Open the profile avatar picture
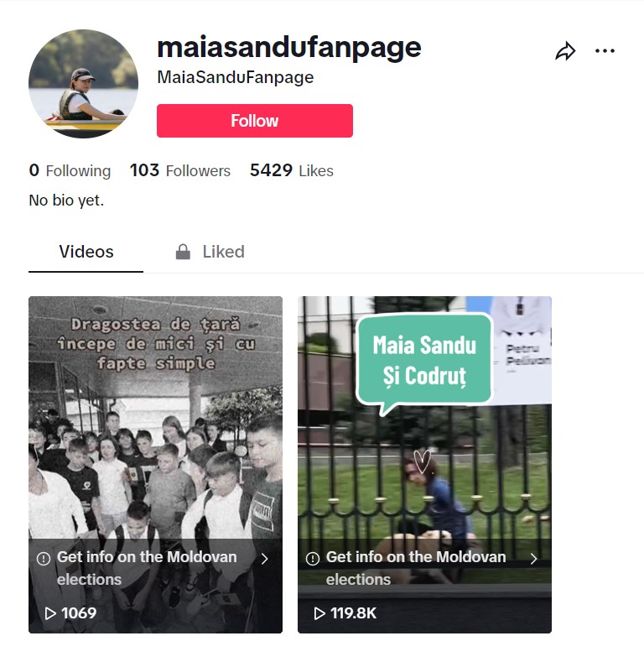644x662 pixels. coord(83,84)
